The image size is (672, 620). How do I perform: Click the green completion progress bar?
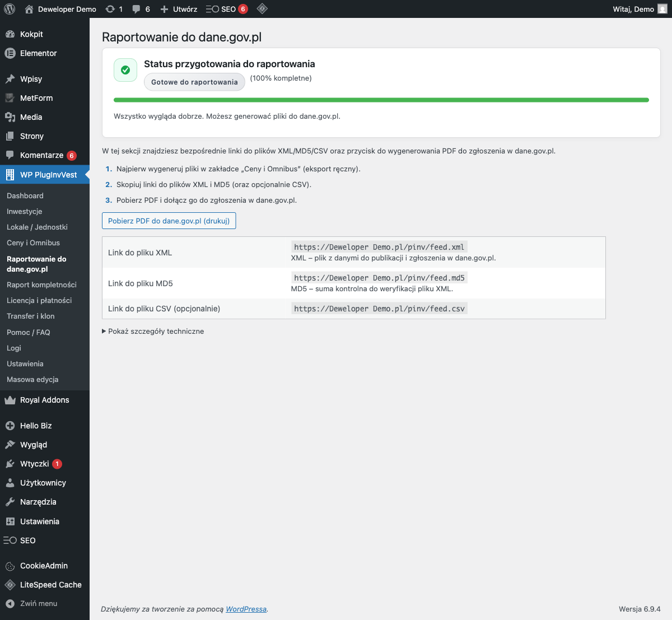[x=381, y=100]
